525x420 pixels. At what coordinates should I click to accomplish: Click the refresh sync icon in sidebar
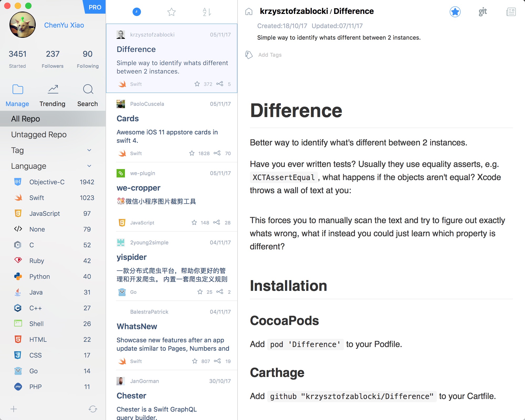click(93, 409)
